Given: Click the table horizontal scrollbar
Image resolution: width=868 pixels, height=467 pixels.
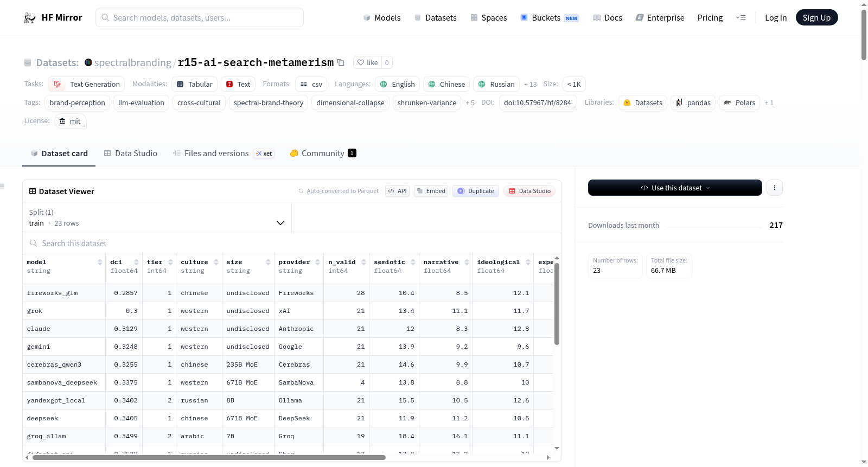Looking at the screenshot, I should point(209,457).
